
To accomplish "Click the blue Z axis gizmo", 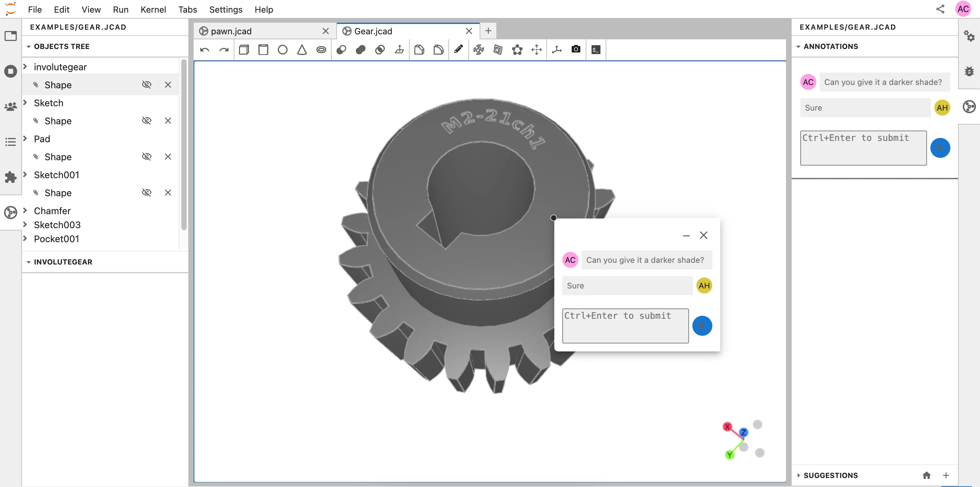I will tap(743, 432).
